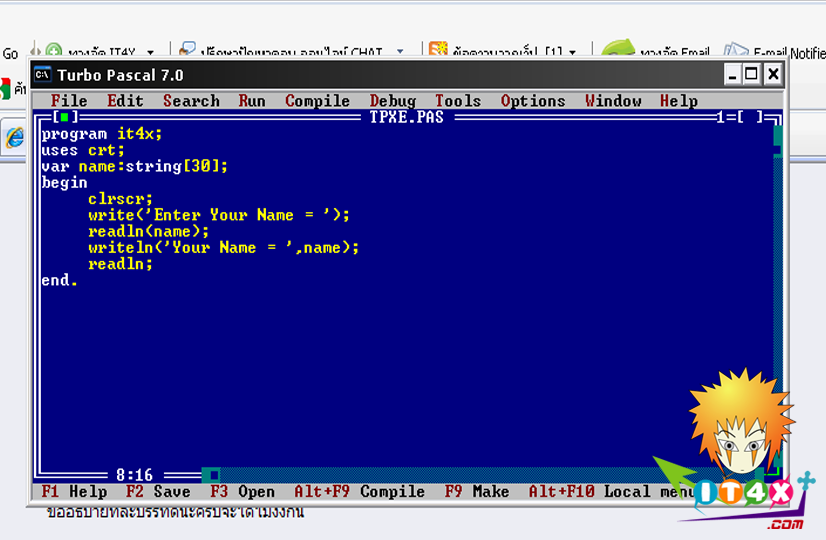Viewport: 826px width, 540px height.
Task: Click the vertical scrollbar on editor's right edge
Action: pos(778,300)
